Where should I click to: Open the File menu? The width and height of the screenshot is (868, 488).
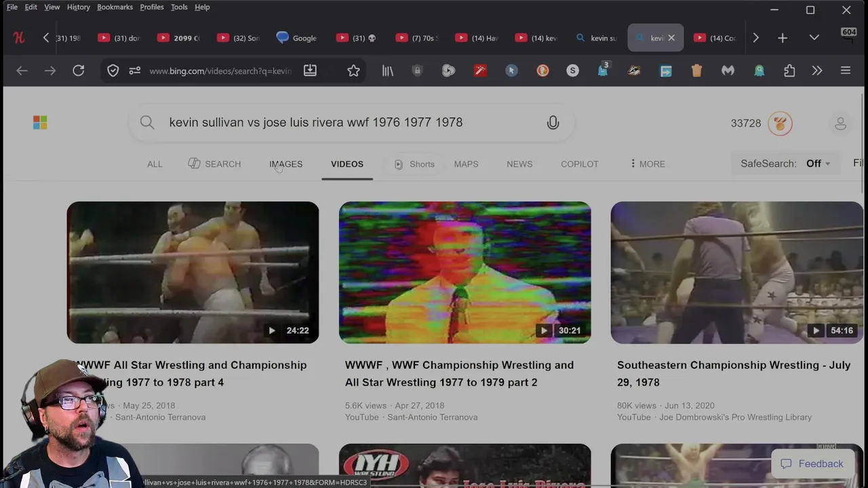12,7
